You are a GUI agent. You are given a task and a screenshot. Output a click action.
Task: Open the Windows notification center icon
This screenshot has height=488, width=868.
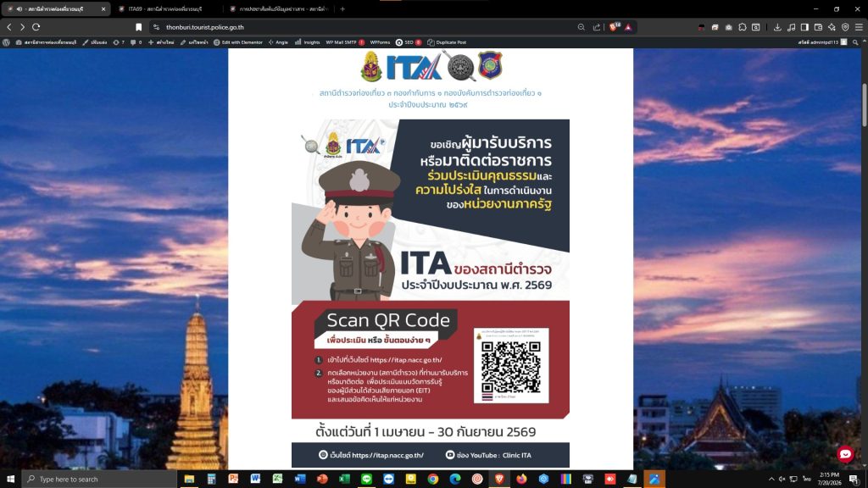pos(854,480)
